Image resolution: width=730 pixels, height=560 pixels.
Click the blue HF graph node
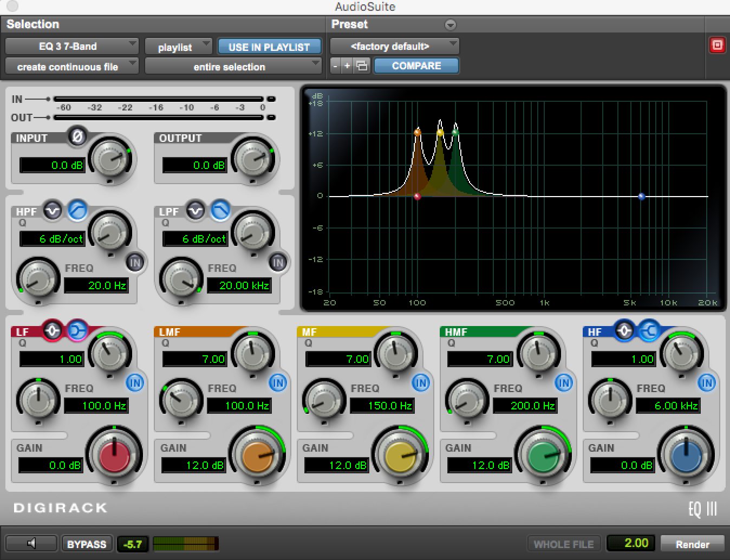click(642, 197)
